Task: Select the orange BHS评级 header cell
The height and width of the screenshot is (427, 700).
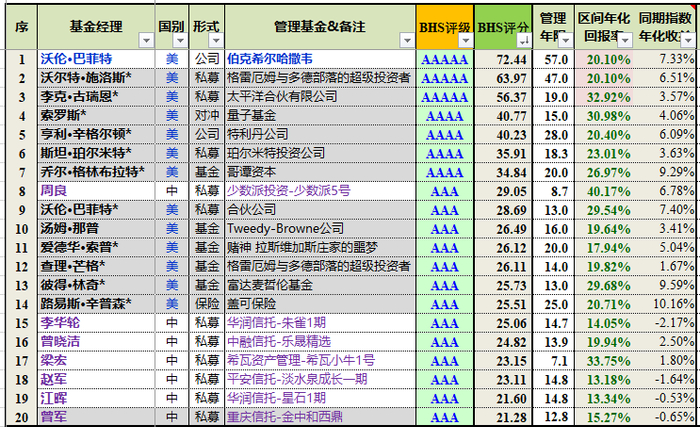Action: (445, 27)
